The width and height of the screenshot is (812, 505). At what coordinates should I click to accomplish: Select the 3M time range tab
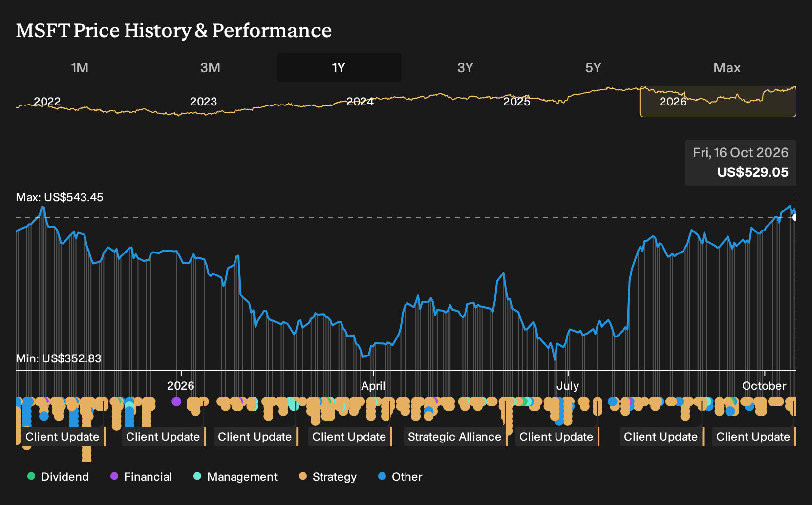pyautogui.click(x=210, y=67)
